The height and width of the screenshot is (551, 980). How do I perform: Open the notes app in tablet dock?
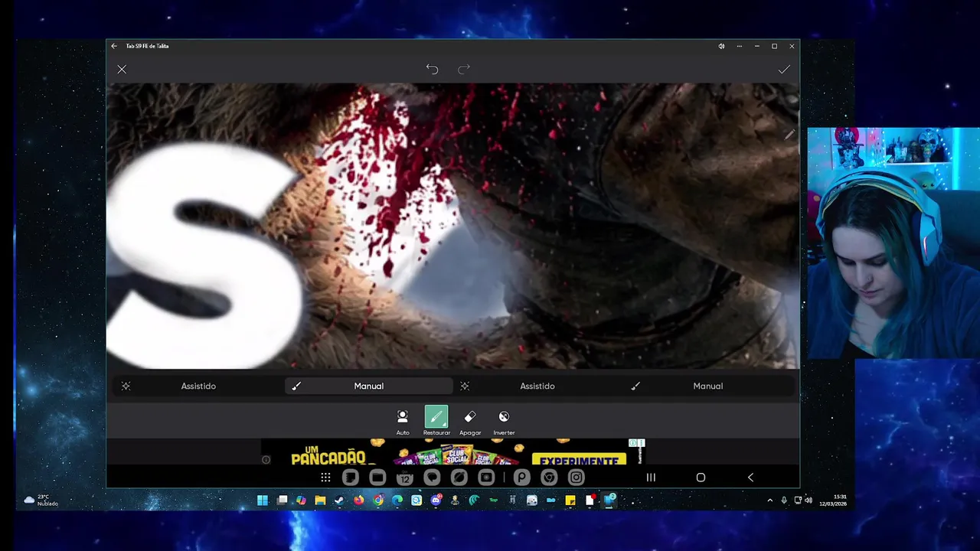coord(351,478)
